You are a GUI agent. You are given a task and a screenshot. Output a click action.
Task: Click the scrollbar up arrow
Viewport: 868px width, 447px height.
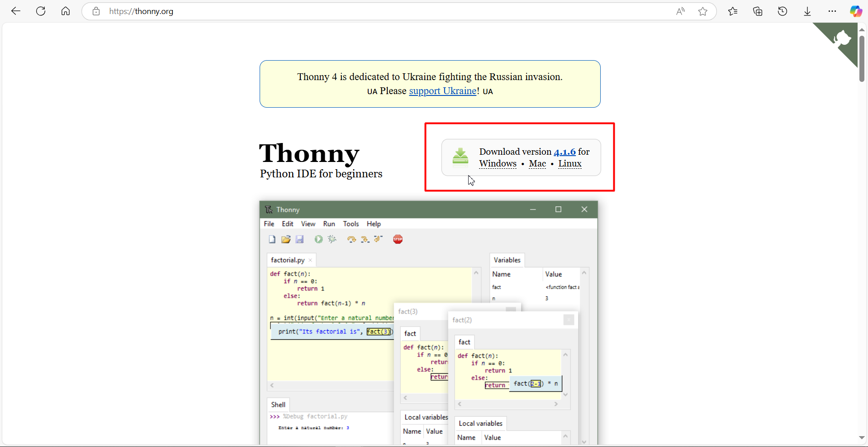click(862, 29)
